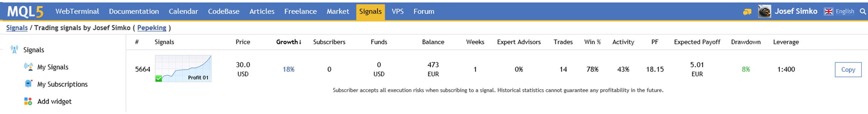Click the 18% growth value
The width and height of the screenshot is (868, 114).
pos(288,69)
